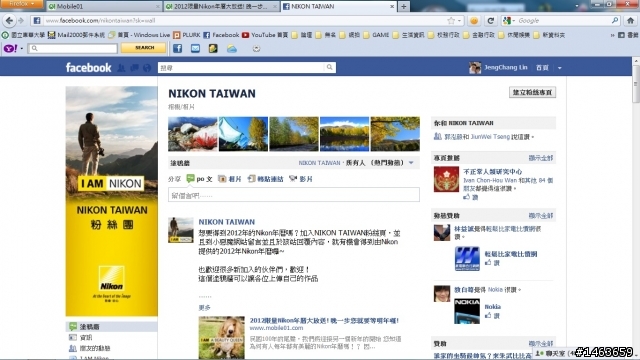This screenshot has width=640, height=360.
Task: Open the Facebook friend requests icon
Action: click(x=121, y=68)
